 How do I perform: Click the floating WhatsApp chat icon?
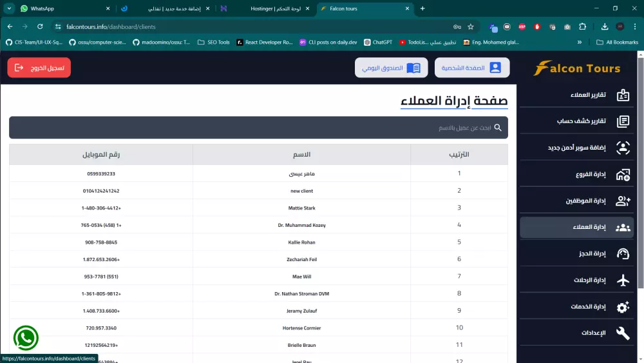pyautogui.click(x=26, y=338)
